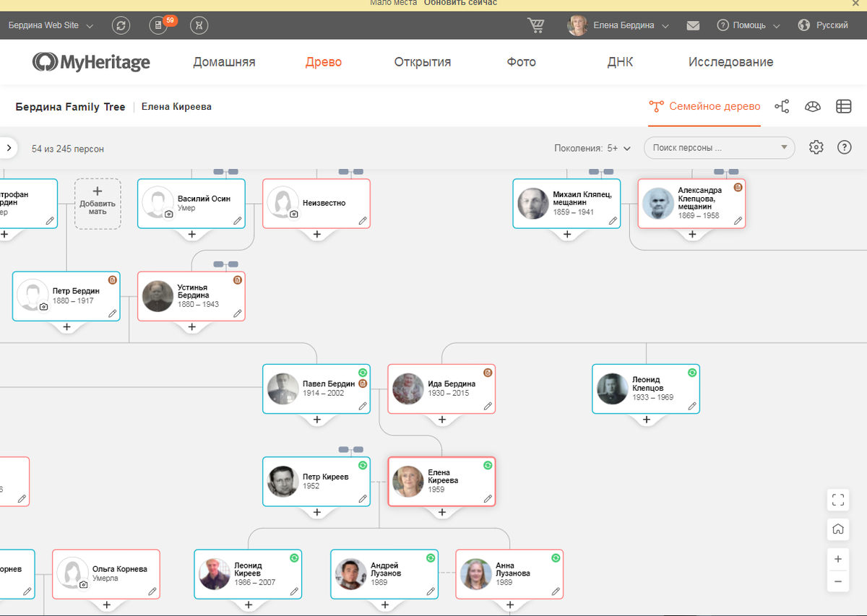The width and height of the screenshot is (867, 616).
Task: Edit Павел Бердин with pencil icon
Action: 363,406
